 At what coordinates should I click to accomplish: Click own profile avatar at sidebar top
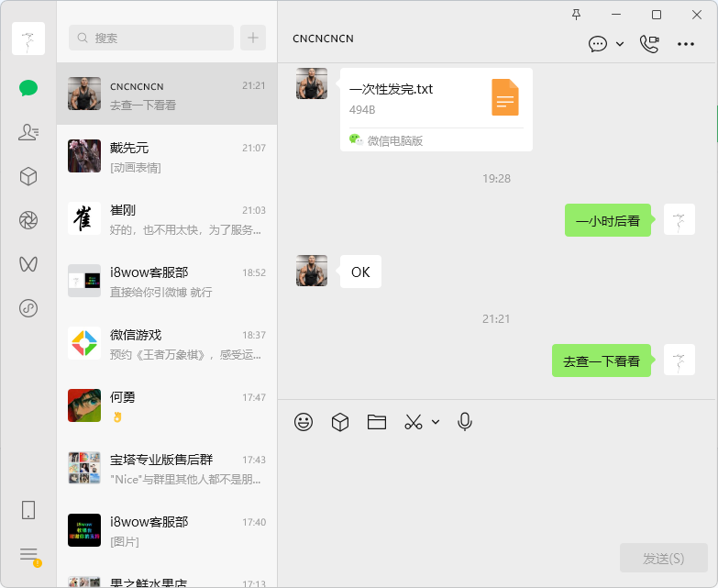pos(28,39)
